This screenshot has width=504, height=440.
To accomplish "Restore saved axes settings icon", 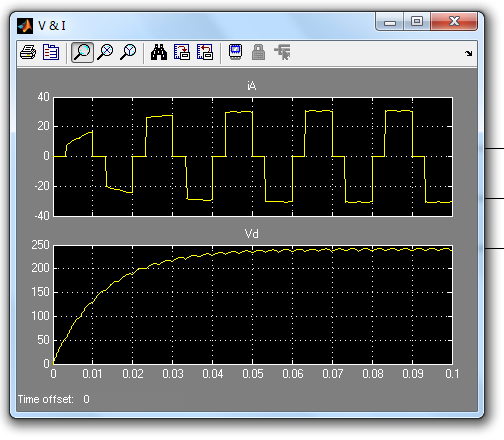I will tap(205, 52).
